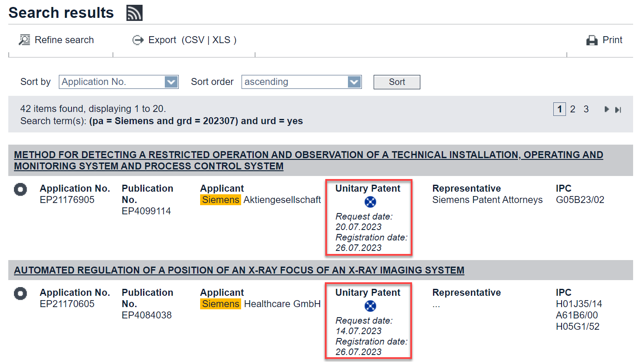This screenshot has width=644, height=362.
Task: Open the X-ray focus regulation patent title
Action: pos(239,270)
